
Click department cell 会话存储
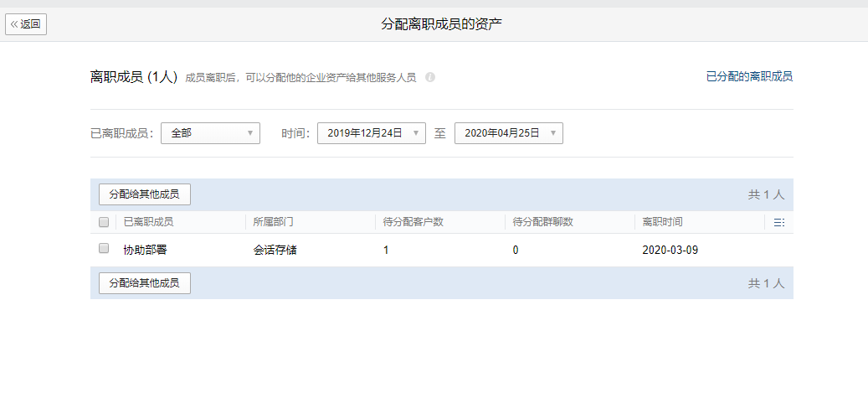click(x=275, y=250)
